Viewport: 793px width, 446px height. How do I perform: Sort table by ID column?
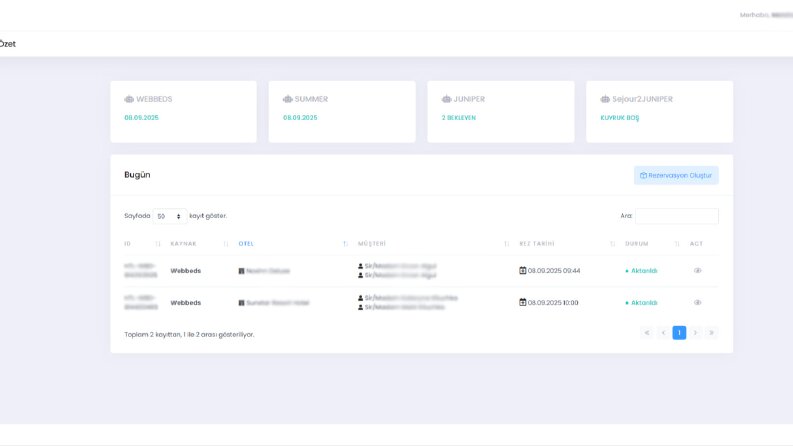[143, 244]
